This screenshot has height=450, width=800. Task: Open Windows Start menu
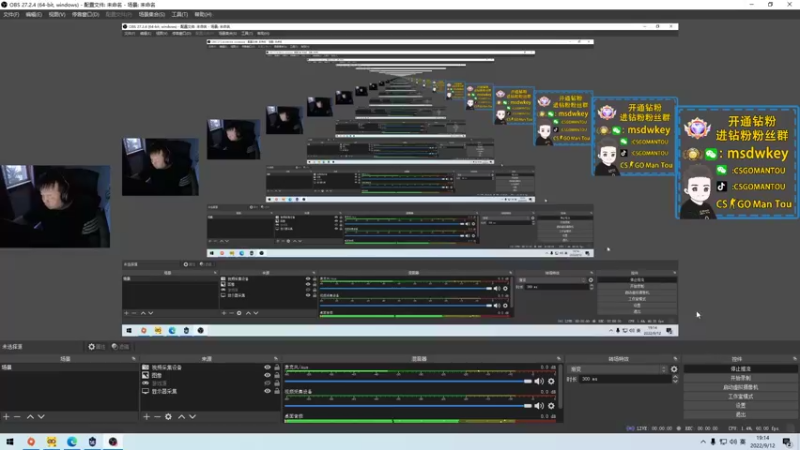coord(10,442)
